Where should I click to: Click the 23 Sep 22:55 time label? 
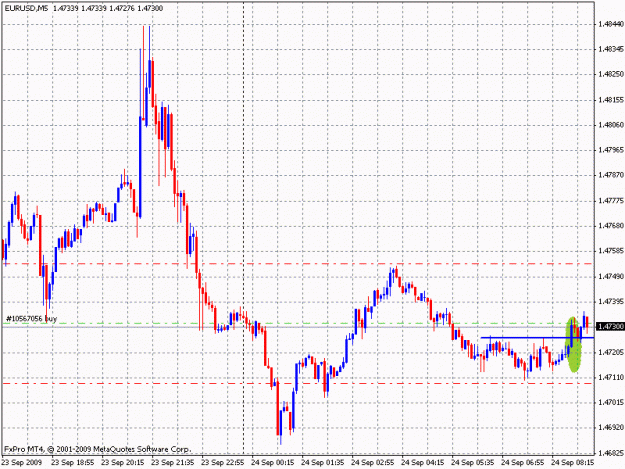pyautogui.click(x=223, y=463)
